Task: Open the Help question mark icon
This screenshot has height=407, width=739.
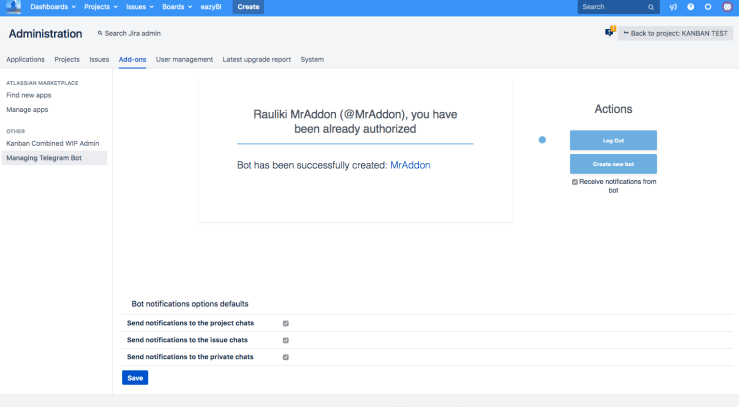Action: [690, 7]
